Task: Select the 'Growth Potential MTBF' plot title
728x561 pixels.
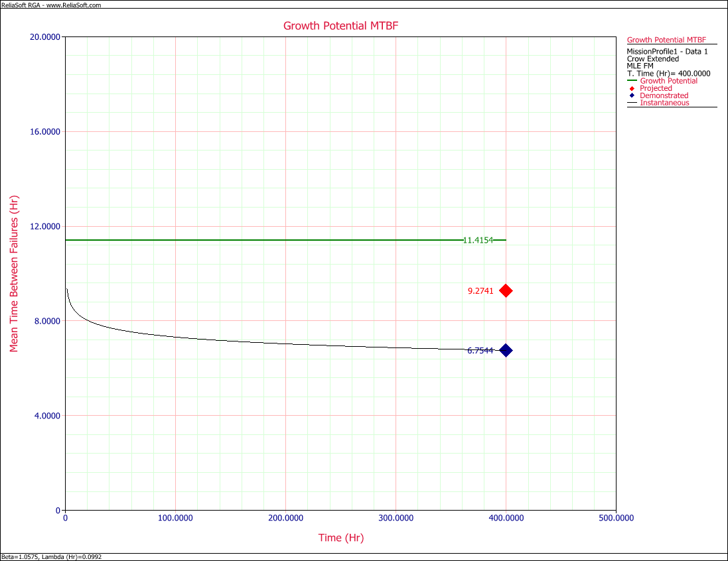Action: (340, 26)
